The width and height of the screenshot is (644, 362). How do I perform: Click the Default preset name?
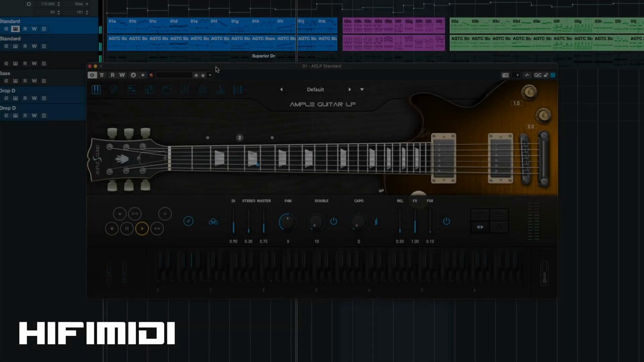click(315, 89)
